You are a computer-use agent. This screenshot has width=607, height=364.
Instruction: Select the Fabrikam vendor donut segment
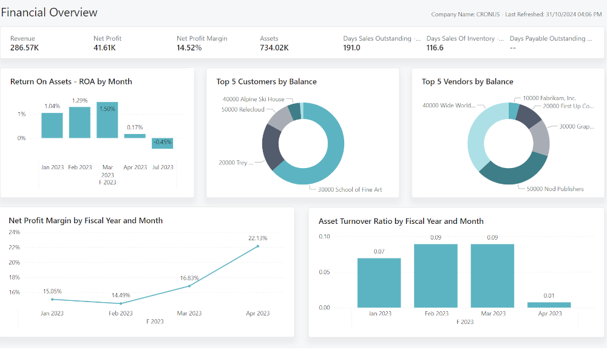tap(514, 110)
